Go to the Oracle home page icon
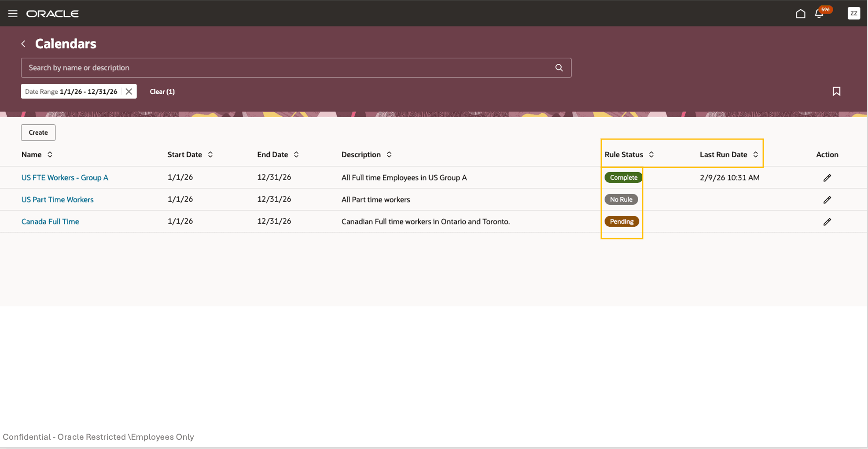 [x=800, y=14]
